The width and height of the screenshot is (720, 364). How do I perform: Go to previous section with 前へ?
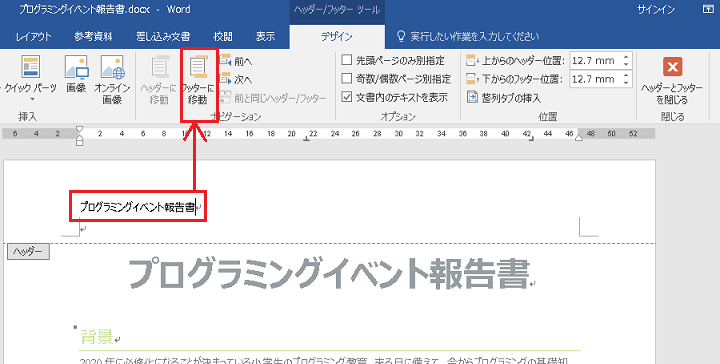[x=236, y=61]
